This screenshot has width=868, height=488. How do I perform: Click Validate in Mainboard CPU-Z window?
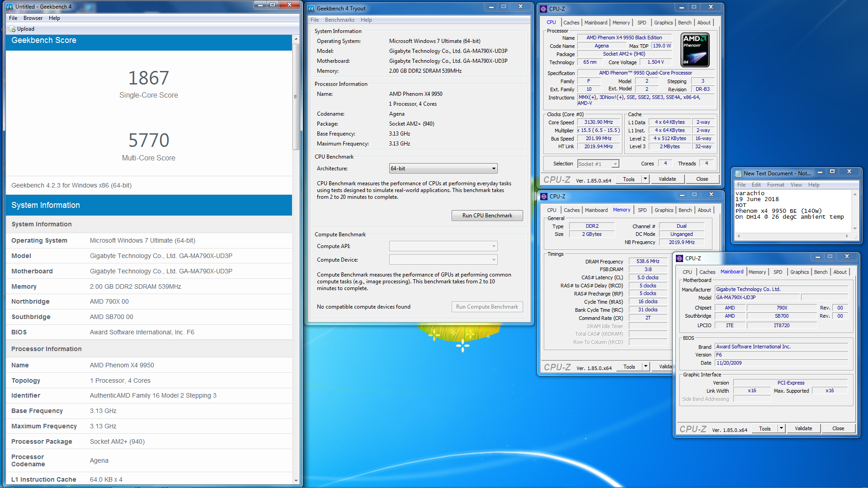(x=803, y=428)
